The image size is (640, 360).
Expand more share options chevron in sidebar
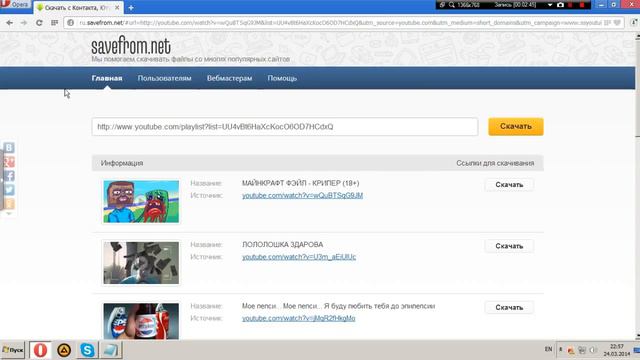9,213
